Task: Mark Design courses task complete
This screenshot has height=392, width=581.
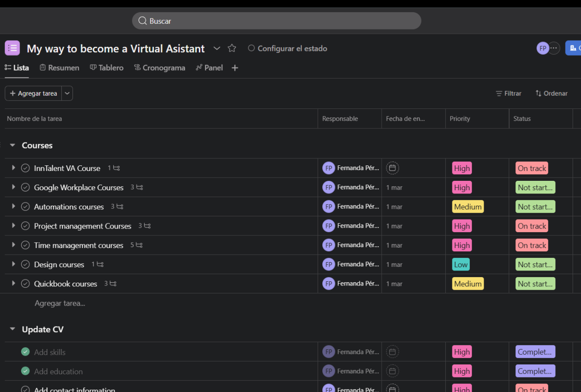Action: tap(25, 264)
